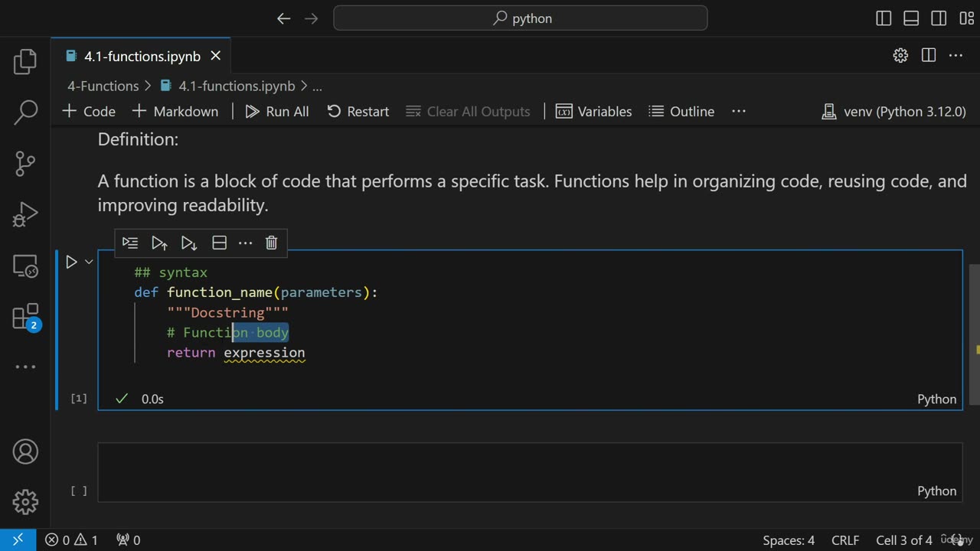980x551 pixels.
Task: Show errors and warnings problems count
Action: click(x=71, y=540)
